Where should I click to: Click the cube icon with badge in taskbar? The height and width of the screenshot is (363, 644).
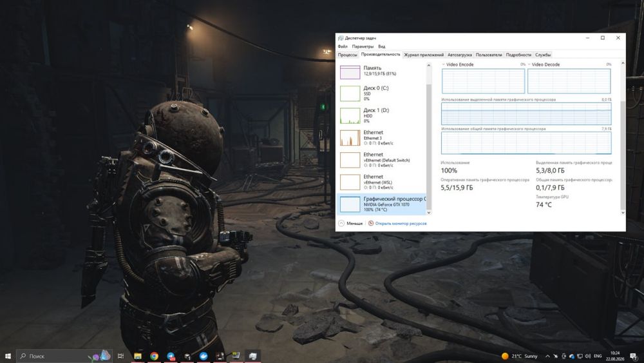[187, 356]
